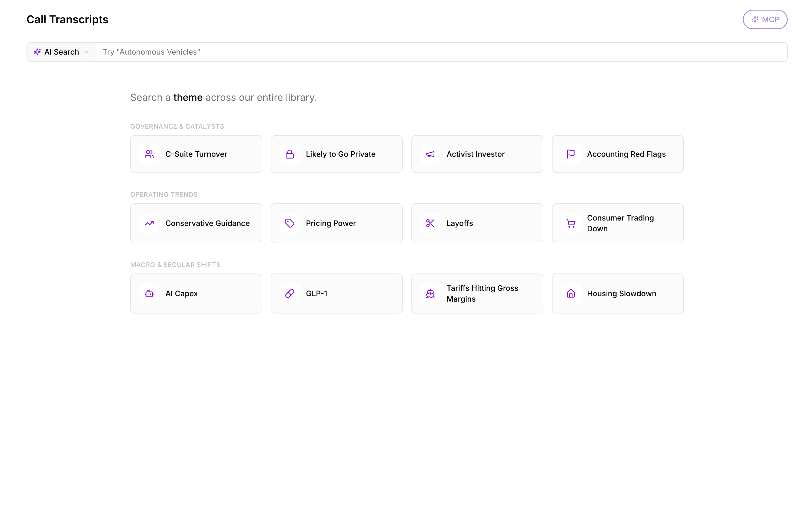Click the trending arrow icon on Conservative Guidance
The width and height of the screenshot is (812, 527).
pos(149,224)
